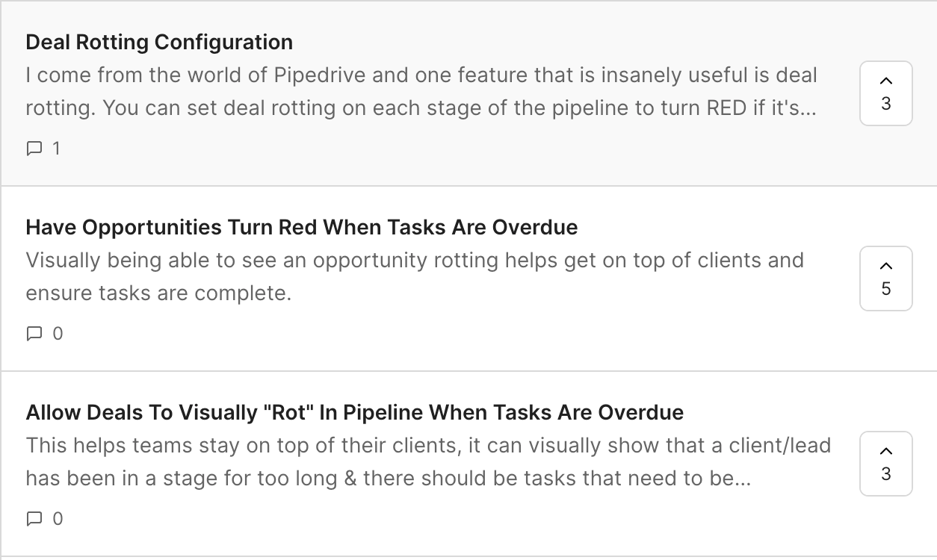Click the vote count 5 on opportunities post
The width and height of the screenshot is (937, 560).
pos(886,289)
